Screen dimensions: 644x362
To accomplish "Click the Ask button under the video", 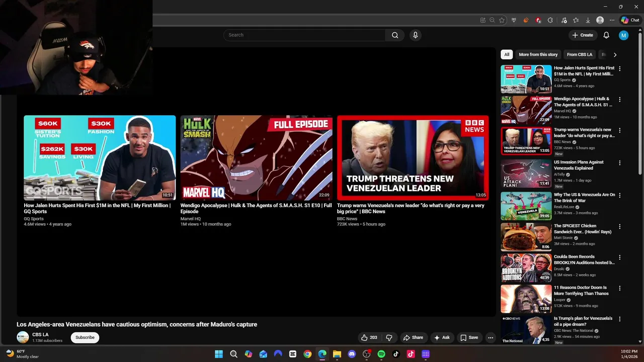I will point(442,337).
